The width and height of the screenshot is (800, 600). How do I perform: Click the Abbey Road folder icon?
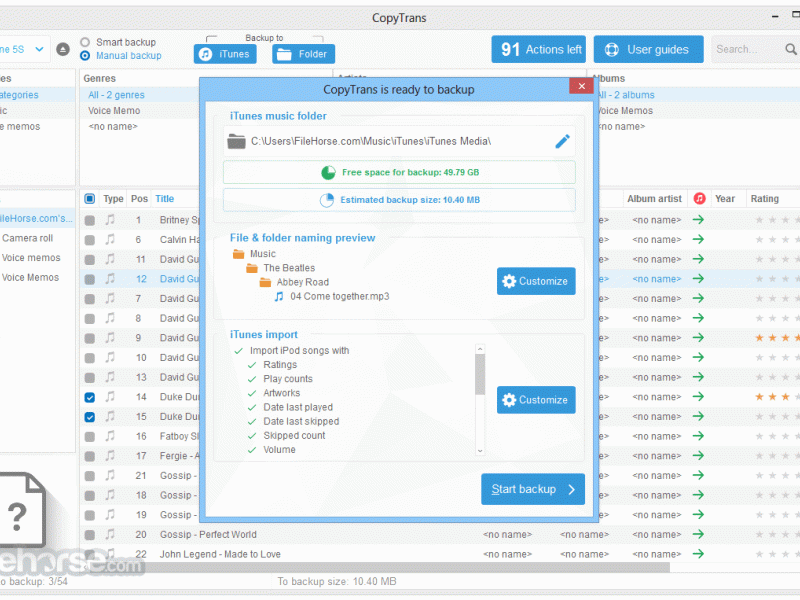(265, 283)
